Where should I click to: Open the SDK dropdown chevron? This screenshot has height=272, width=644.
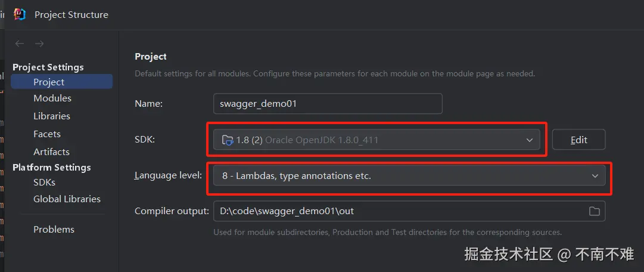(x=530, y=140)
